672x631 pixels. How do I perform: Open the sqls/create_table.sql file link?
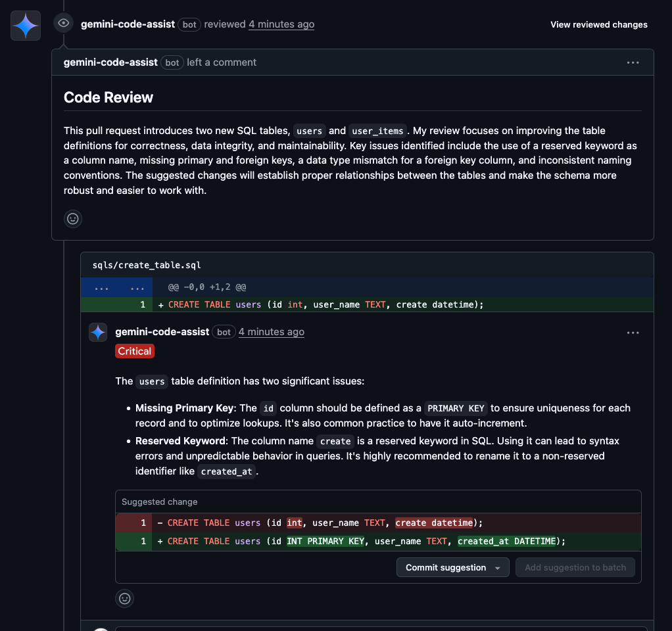click(147, 265)
